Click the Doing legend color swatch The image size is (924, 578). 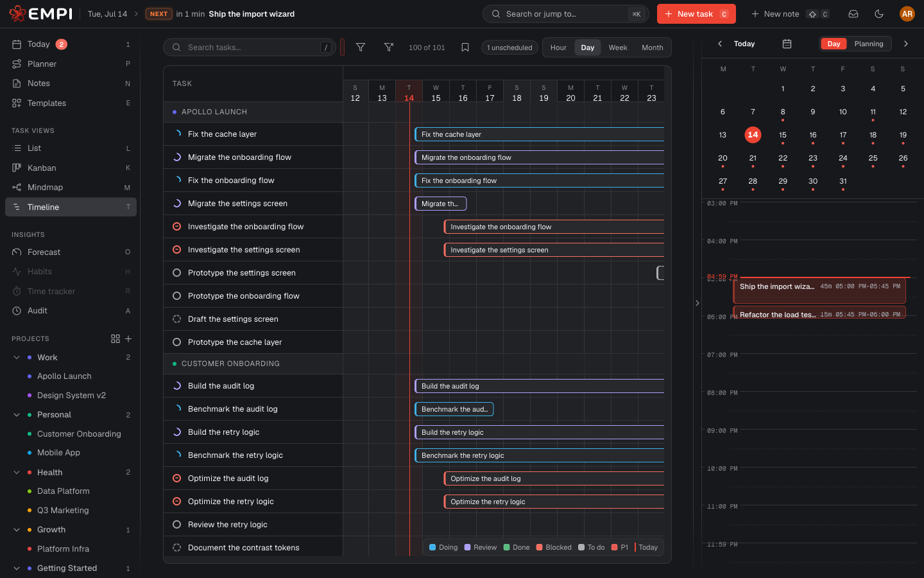tap(432, 548)
